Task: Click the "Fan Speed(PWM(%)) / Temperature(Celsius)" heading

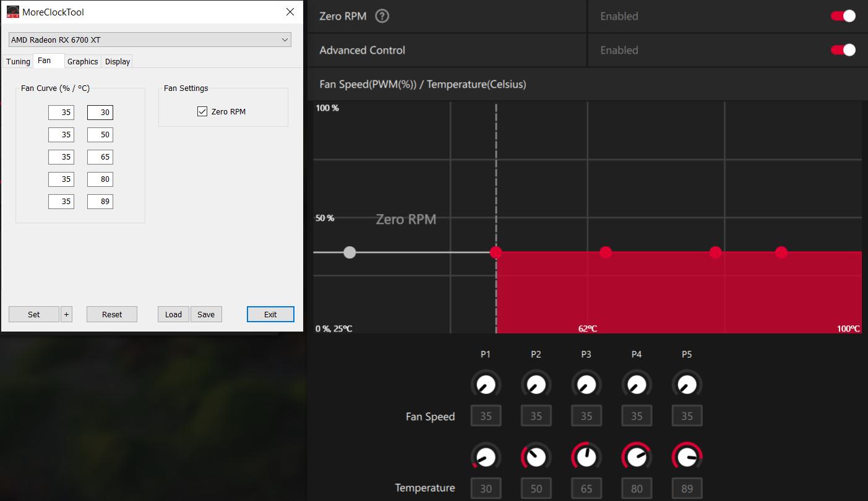Action: (423, 84)
